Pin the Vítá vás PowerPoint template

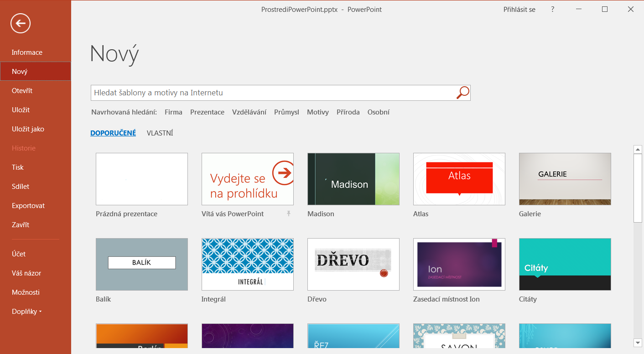(x=288, y=213)
